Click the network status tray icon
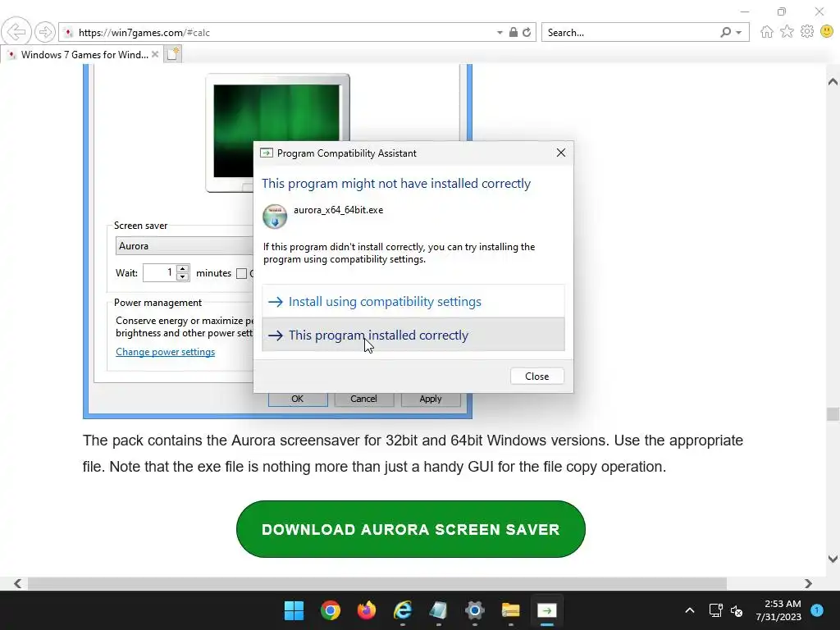The height and width of the screenshot is (630, 840). coord(715,610)
